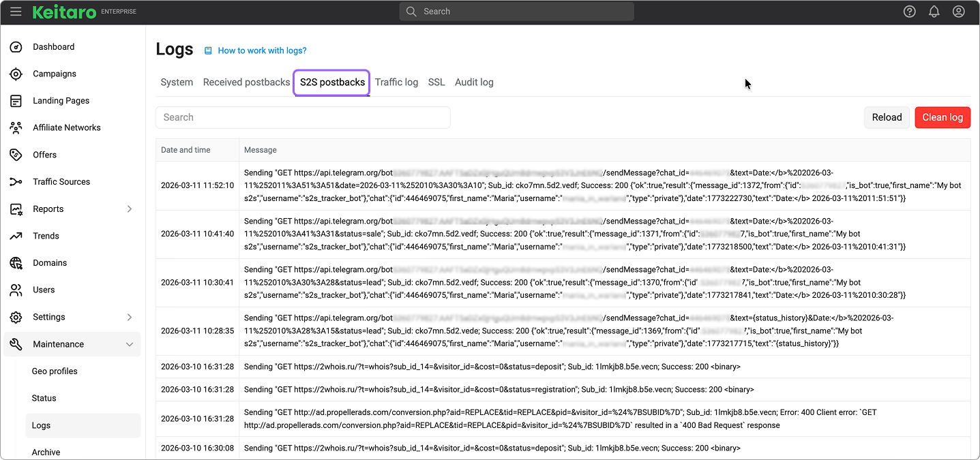Open the notifications bell icon

click(x=934, y=12)
